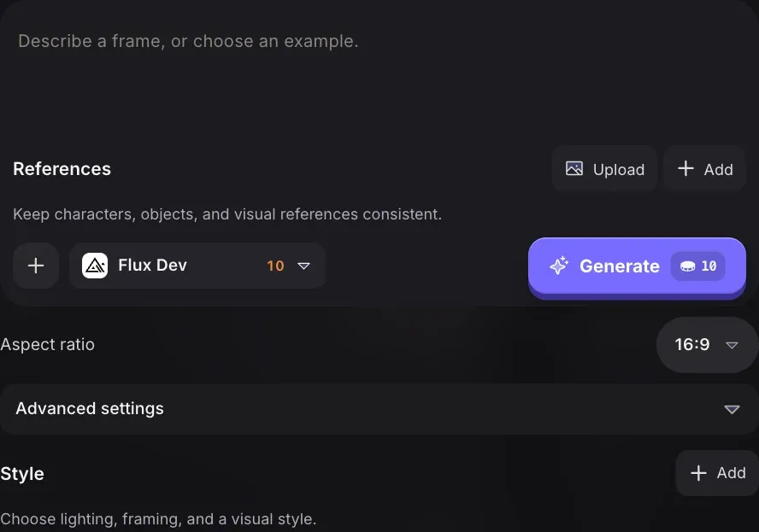Click the Flux Dev model logo icon
The height and width of the screenshot is (532, 759).
click(95, 266)
